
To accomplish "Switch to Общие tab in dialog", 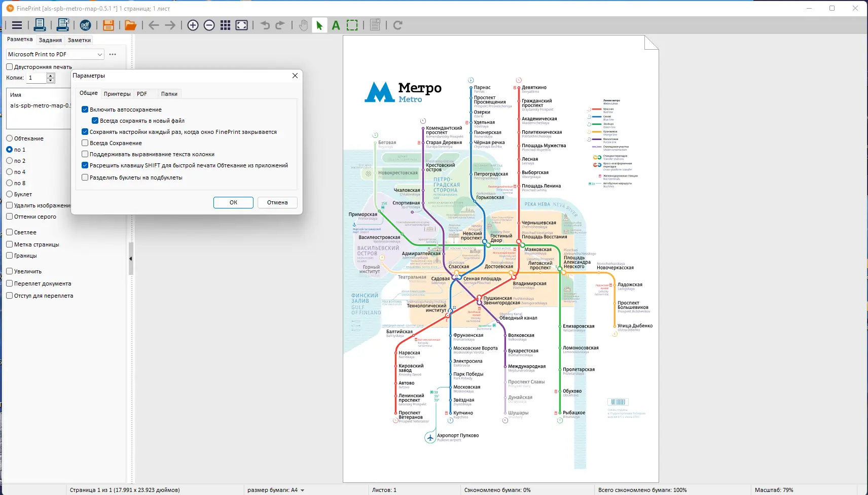I will [89, 93].
